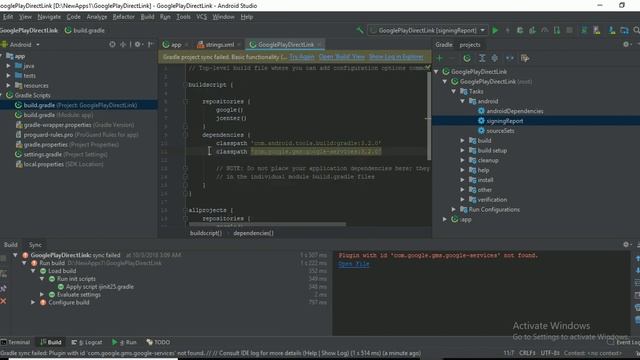Collapse the android tasks folder in Gradle panel
Screen dimensions: 640x360
462,101
